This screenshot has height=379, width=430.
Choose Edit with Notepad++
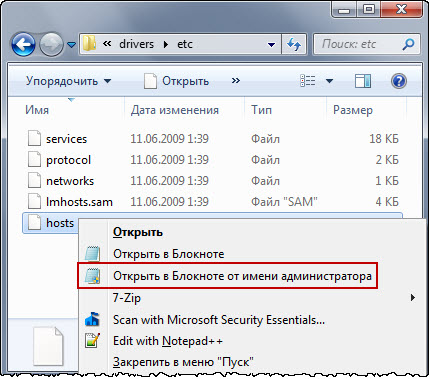[x=168, y=341]
